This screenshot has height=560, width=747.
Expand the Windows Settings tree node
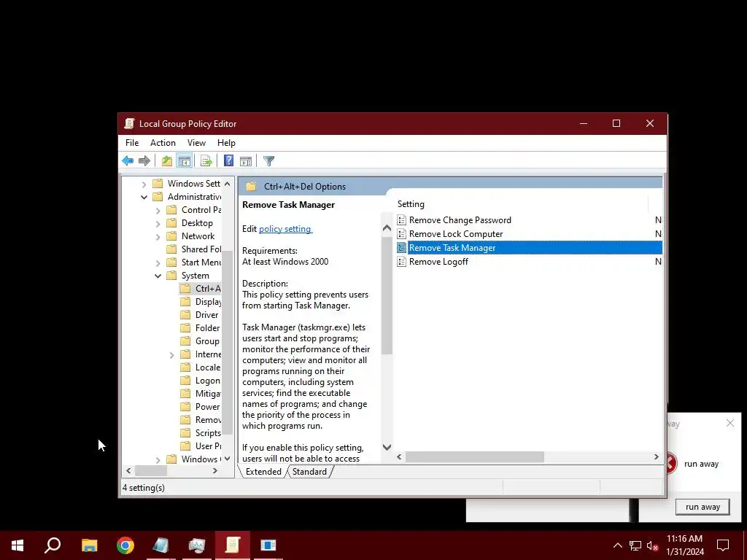(x=144, y=184)
